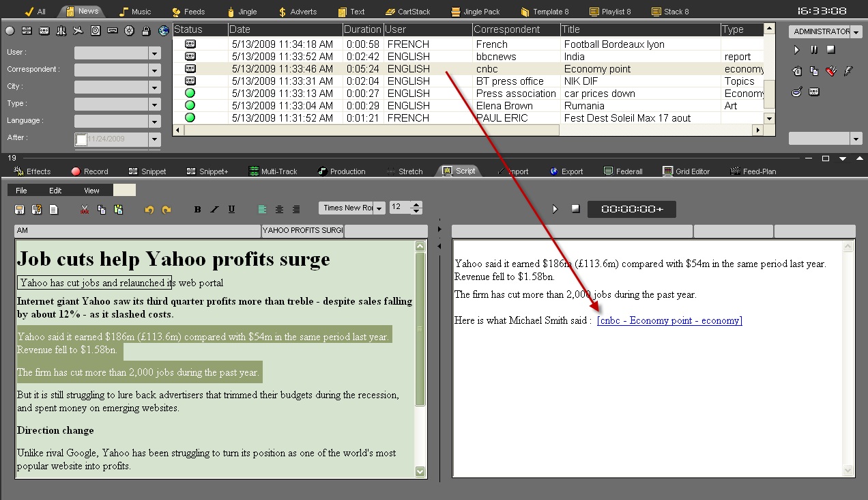Screen dimensions: 868x500
Task: Click the globe icon beside the news list
Action: click(164, 31)
